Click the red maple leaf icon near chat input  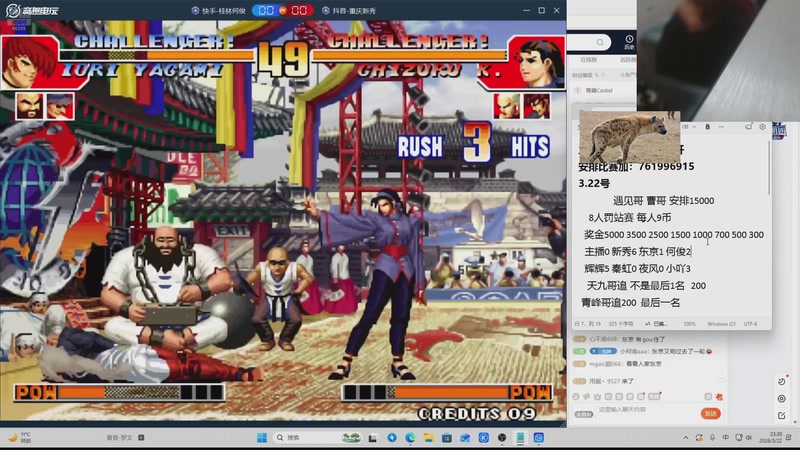[x=719, y=396]
